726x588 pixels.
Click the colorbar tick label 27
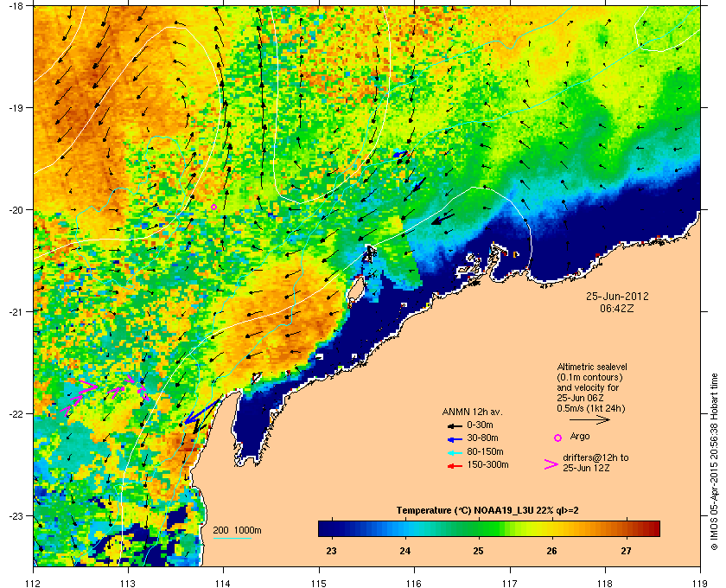626,551
